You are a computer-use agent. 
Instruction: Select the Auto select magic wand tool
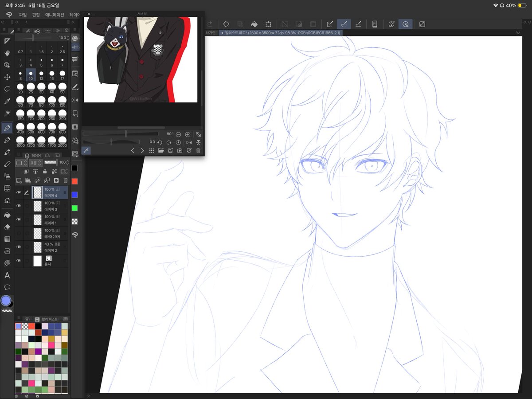tap(7, 114)
